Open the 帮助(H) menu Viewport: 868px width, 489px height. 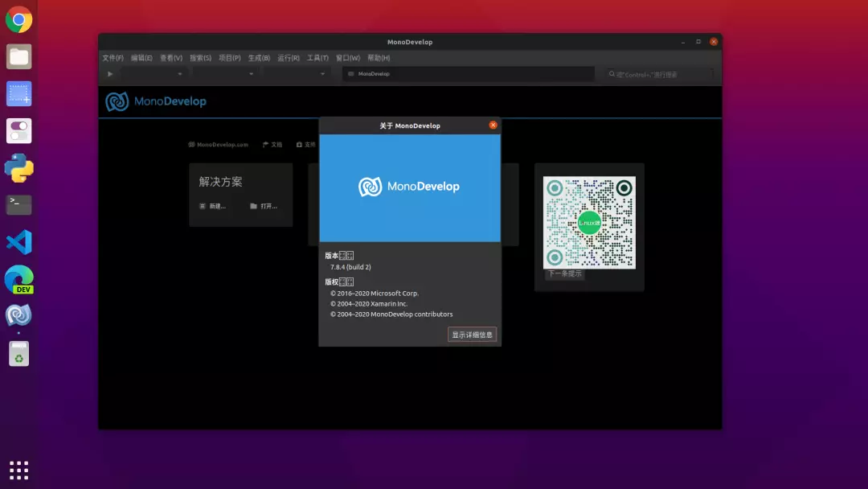pos(379,58)
